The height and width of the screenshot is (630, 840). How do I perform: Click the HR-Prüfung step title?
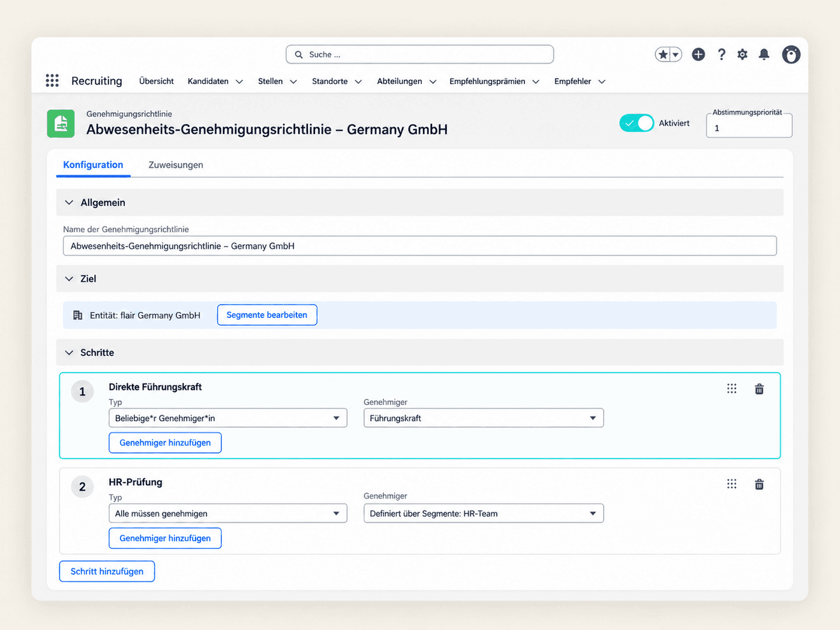[136, 482]
